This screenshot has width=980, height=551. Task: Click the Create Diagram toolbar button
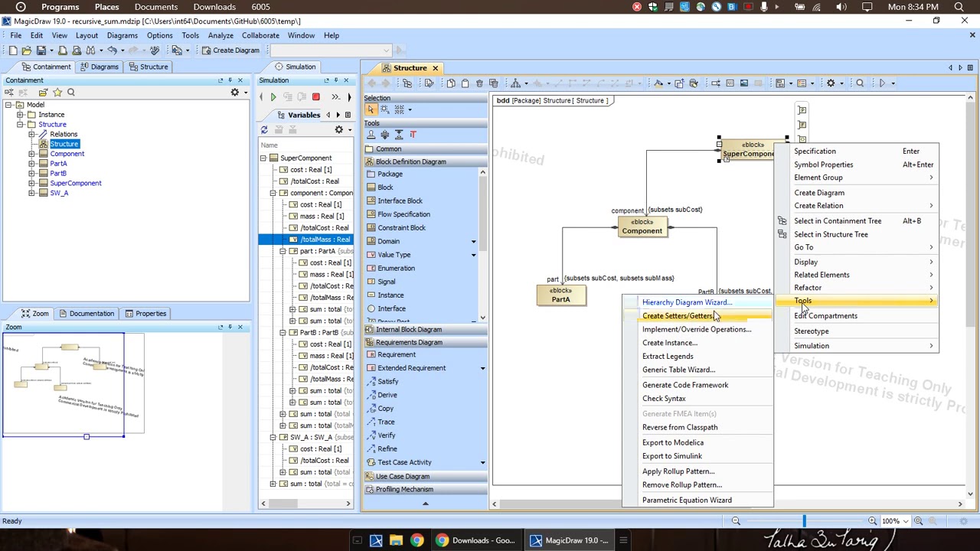pyautogui.click(x=230, y=51)
